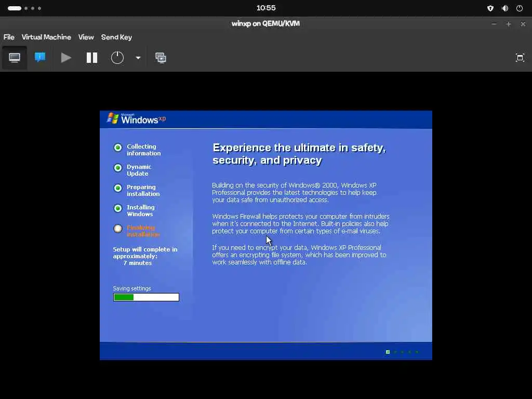Click 'Experience the ultimate in safety' heading
Image resolution: width=532 pixels, height=399 pixels.
(299, 154)
